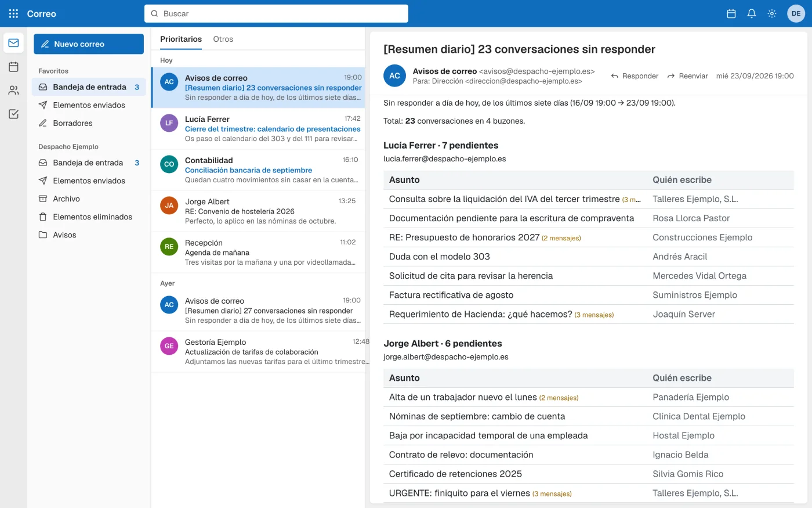
Task: Switch to the Otros tab
Action: 223,39
